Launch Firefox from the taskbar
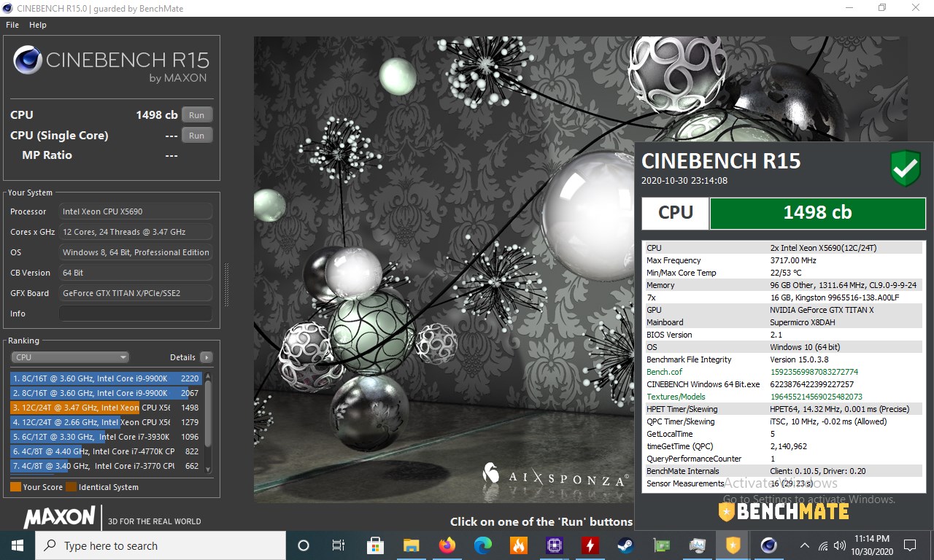The width and height of the screenshot is (934, 560). 447,545
